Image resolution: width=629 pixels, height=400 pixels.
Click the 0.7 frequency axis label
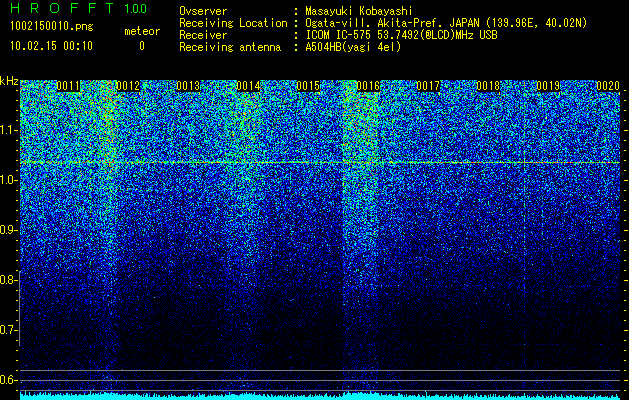coord(8,330)
